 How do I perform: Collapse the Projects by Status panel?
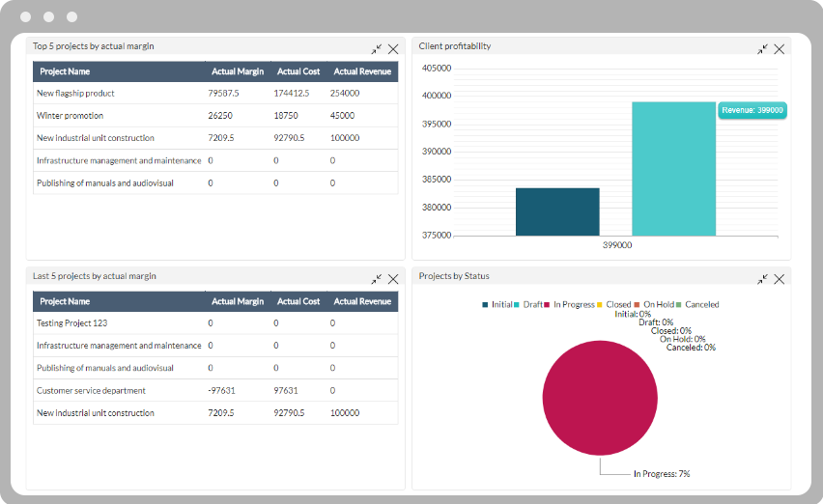click(x=763, y=279)
